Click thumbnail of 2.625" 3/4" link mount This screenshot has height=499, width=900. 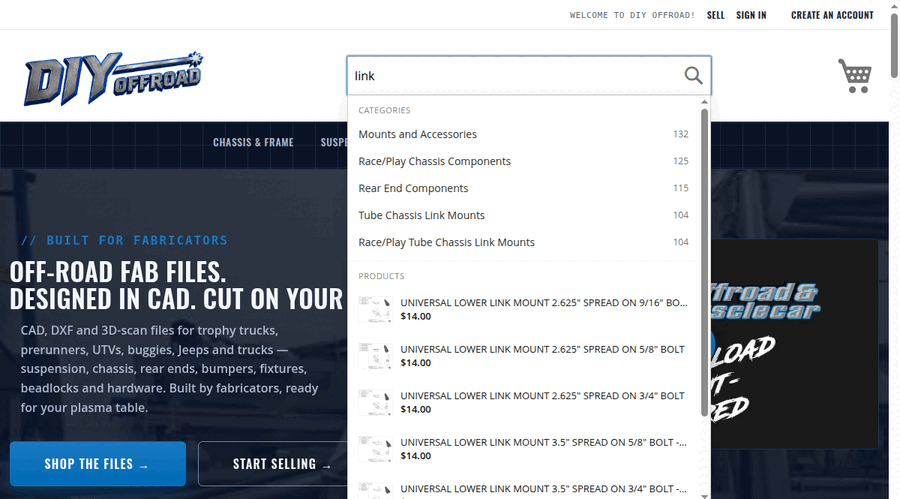pos(375,403)
